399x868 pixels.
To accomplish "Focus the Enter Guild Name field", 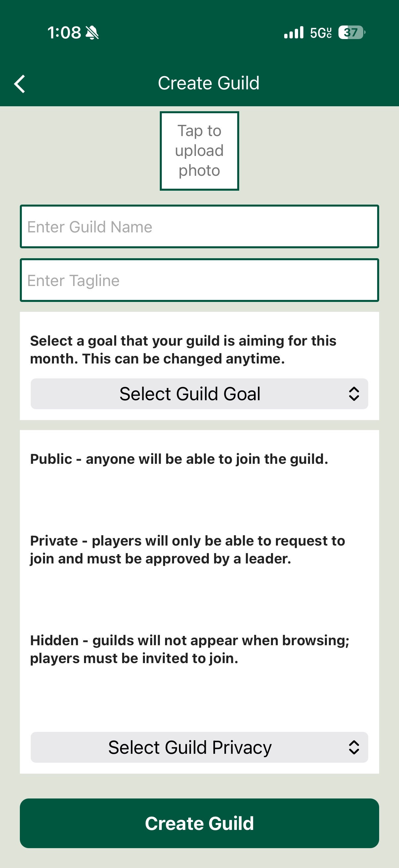I will (199, 226).
